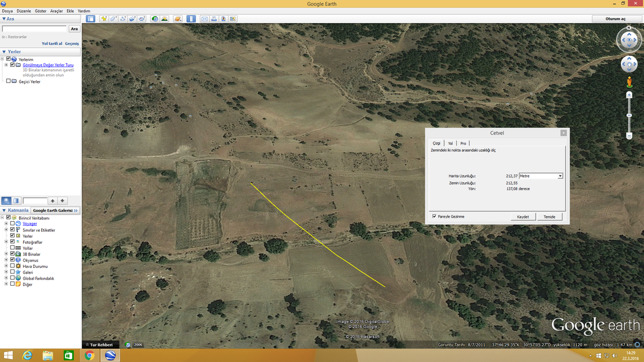Focus the Ara search input field

[34, 29]
